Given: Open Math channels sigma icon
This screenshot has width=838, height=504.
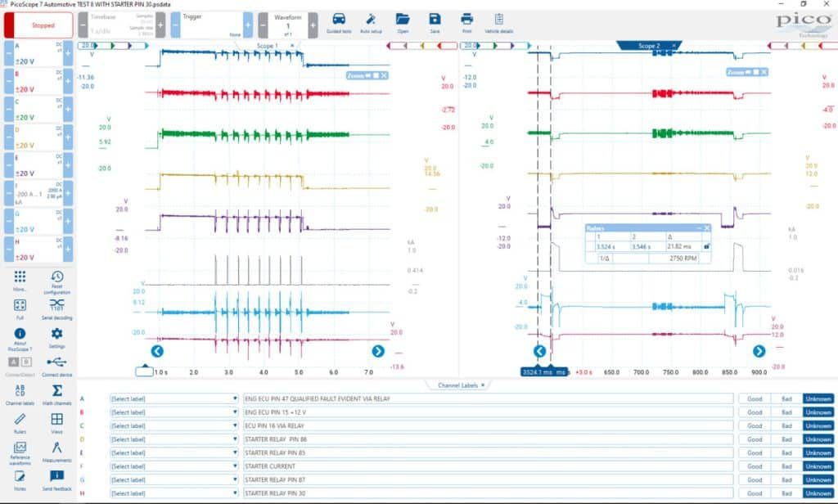Looking at the screenshot, I should tap(56, 394).
